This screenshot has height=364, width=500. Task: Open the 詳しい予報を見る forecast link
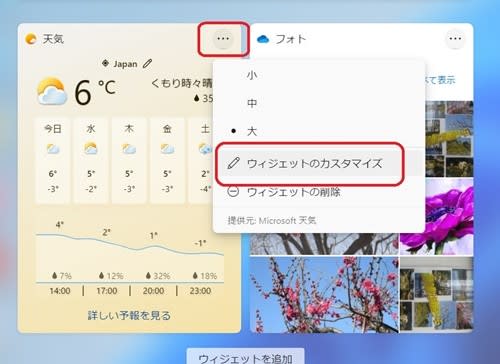129,315
